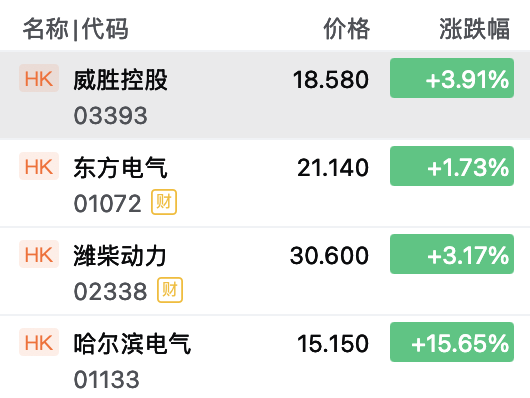Image resolution: width=530 pixels, height=398 pixels.
Task: Sort by the 涨跌幅 column header
Action: pyautogui.click(x=474, y=29)
